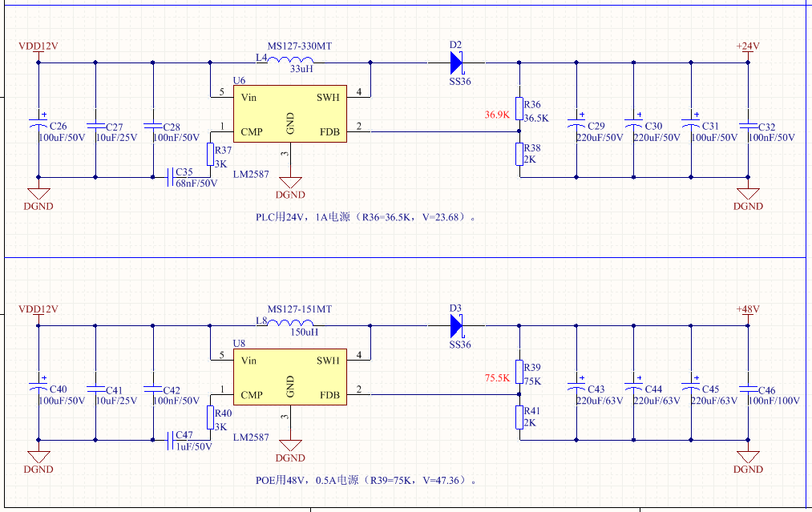Select the L4 inductor symbol
Image resolution: width=812 pixels, height=512 pixels.
click(290, 60)
